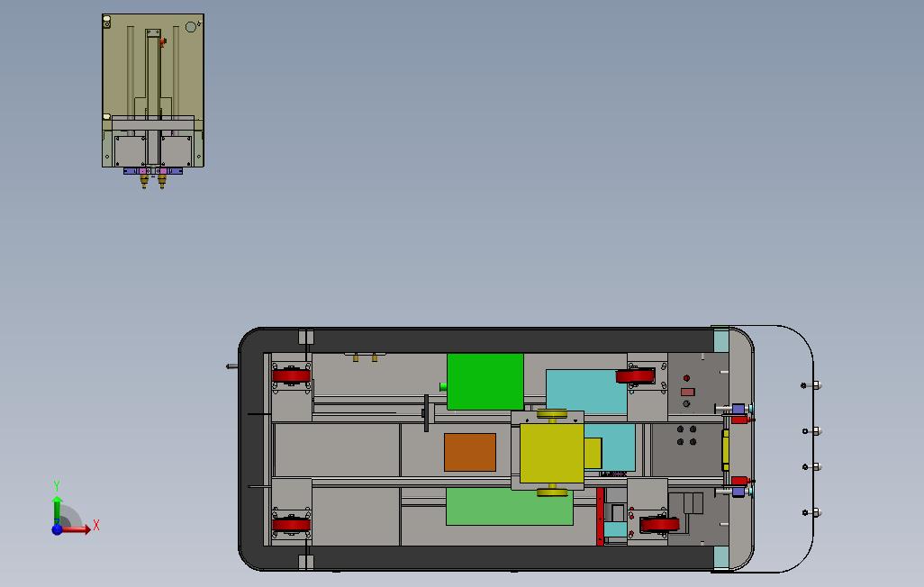Click the blue Z axis ball of the triad
Image resolution: width=924 pixels, height=587 pixels.
click(57, 529)
